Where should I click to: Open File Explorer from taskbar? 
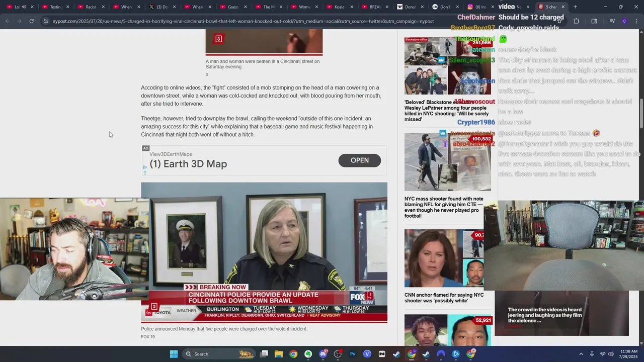(279, 354)
